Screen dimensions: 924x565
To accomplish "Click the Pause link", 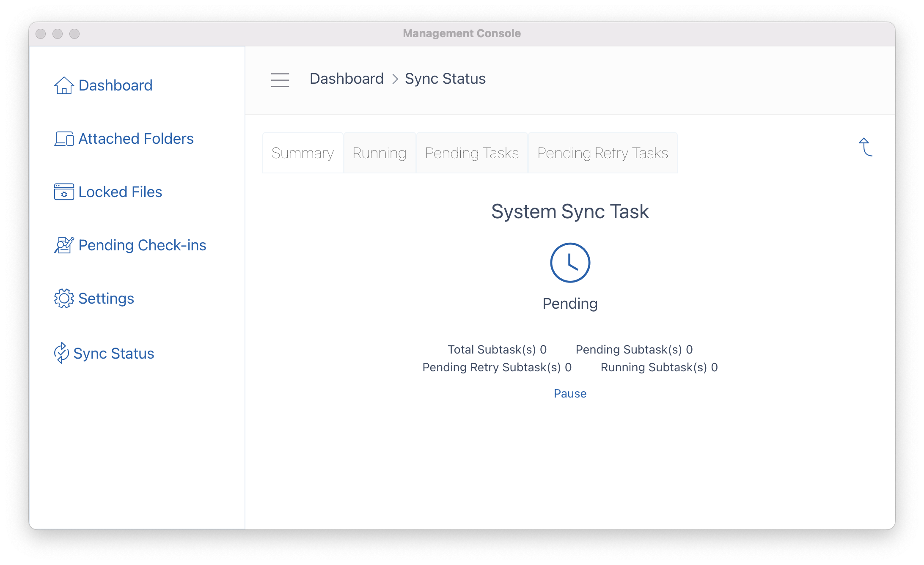I will [x=570, y=394].
